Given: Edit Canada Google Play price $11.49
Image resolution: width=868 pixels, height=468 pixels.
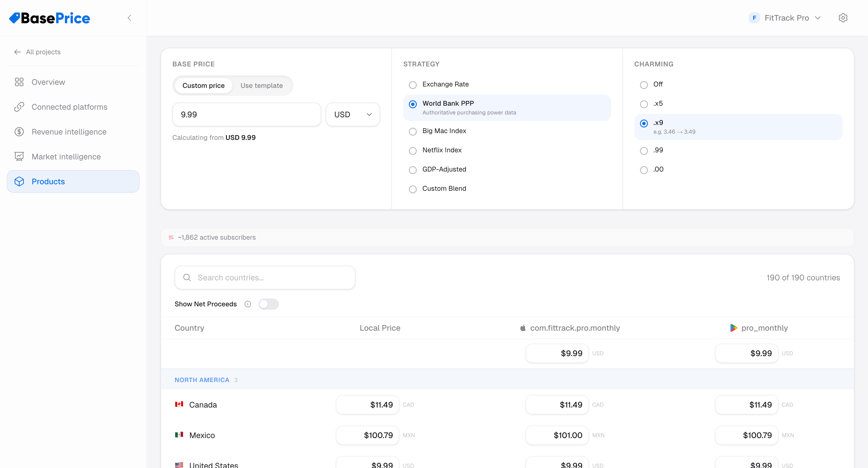Looking at the screenshot, I should pyautogui.click(x=746, y=405).
